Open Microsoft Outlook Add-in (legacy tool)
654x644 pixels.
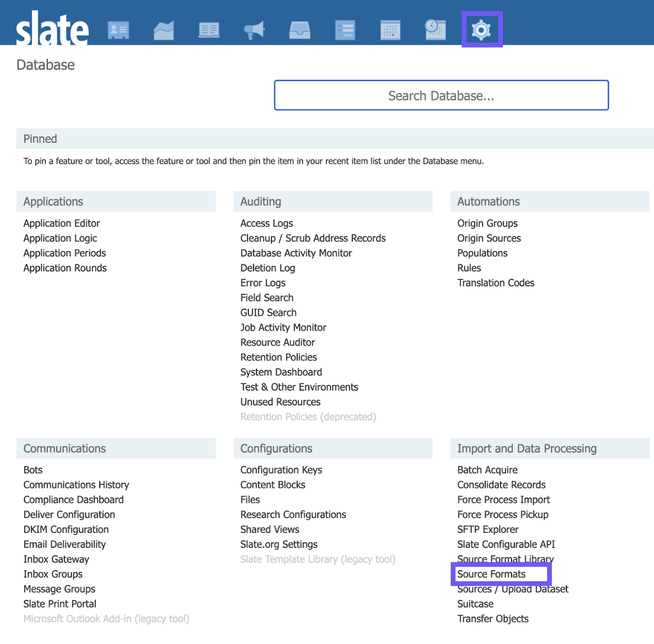[106, 618]
